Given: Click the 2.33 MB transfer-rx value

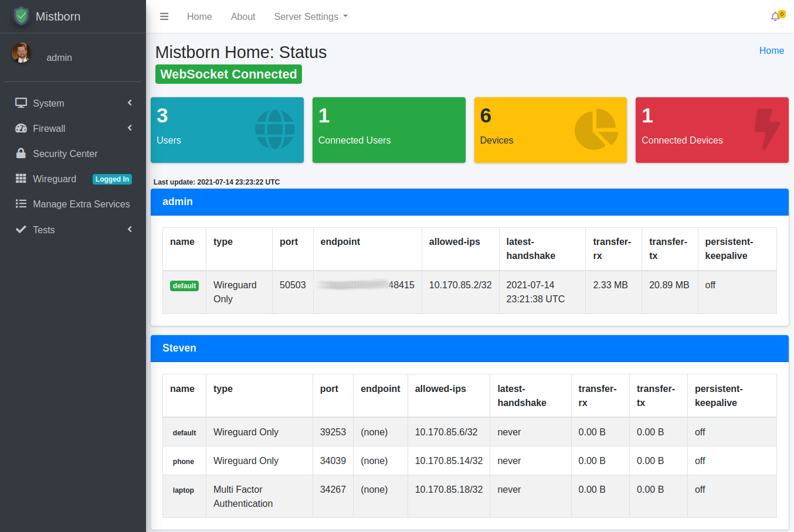Looking at the screenshot, I should coord(610,285).
